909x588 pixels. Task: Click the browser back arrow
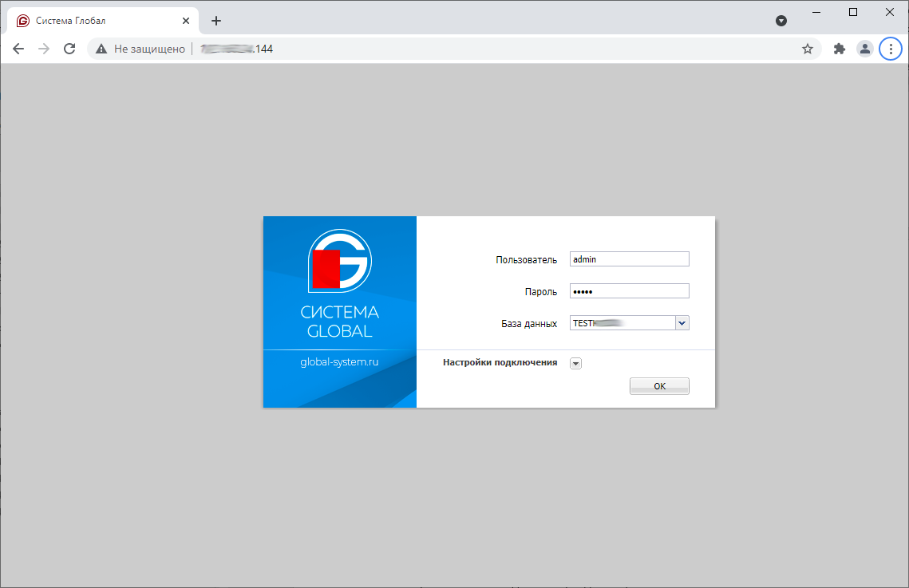(18, 49)
